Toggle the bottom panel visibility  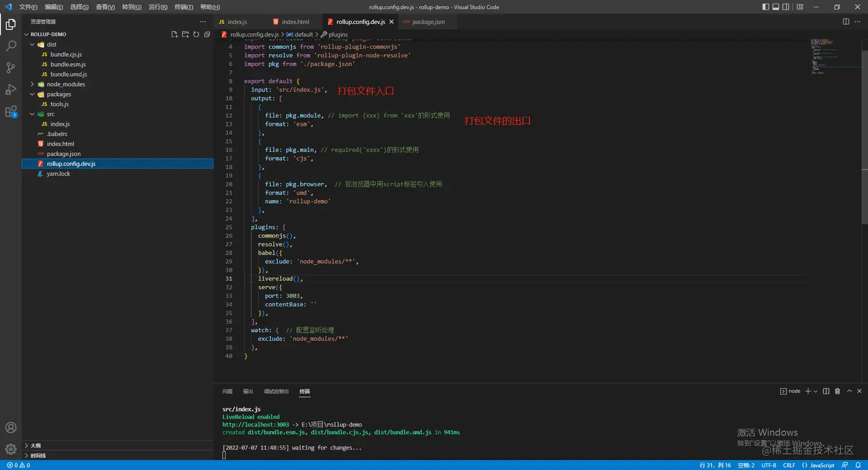[x=776, y=7]
